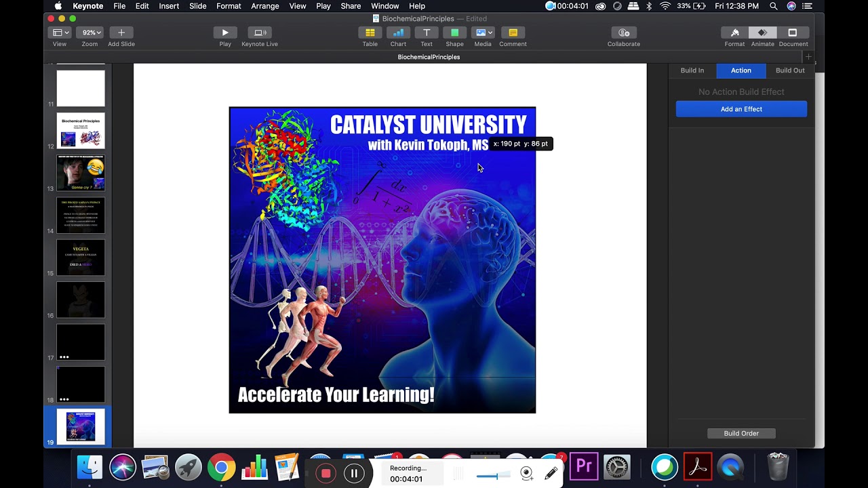Select slide 11 thumbnail
Viewport: 868px width, 488px height.
point(81,88)
